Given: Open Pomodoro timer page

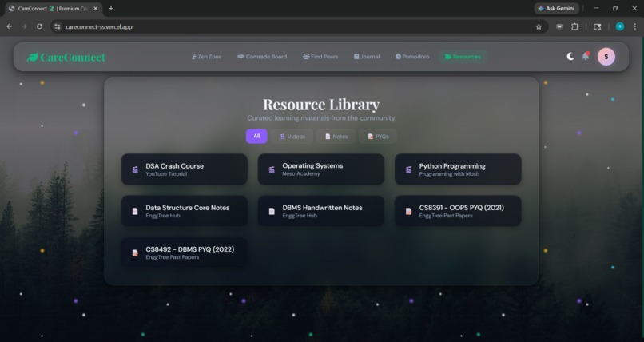Looking at the screenshot, I should [412, 57].
